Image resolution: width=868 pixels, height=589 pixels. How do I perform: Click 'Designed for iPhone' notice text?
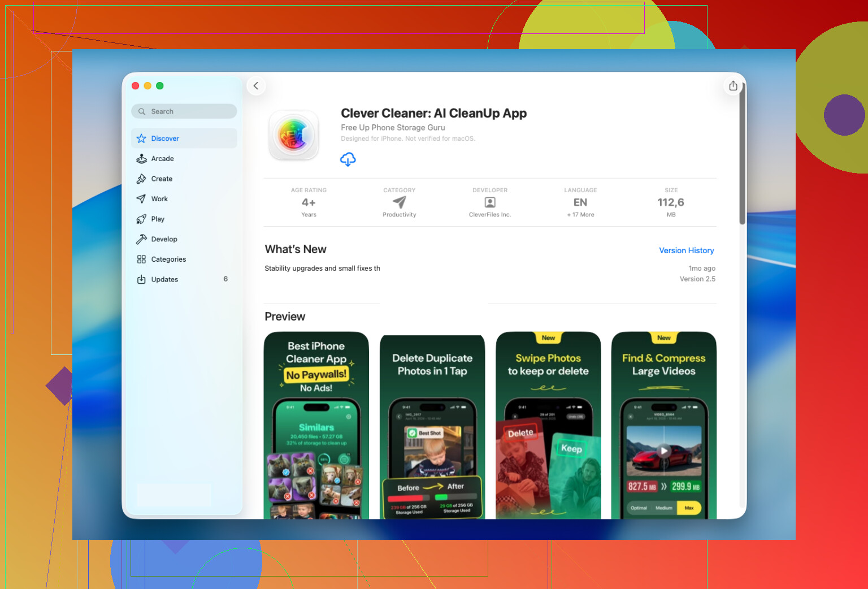[408, 138]
